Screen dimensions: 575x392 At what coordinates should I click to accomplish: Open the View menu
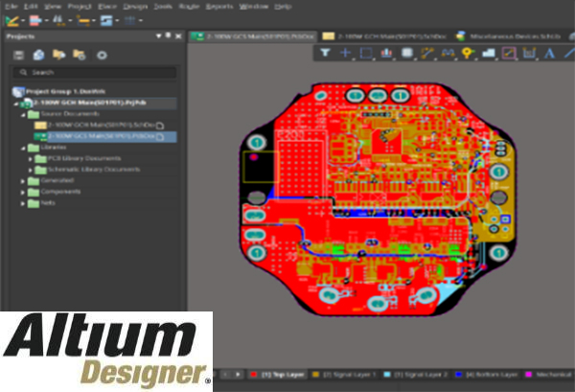coord(53,7)
